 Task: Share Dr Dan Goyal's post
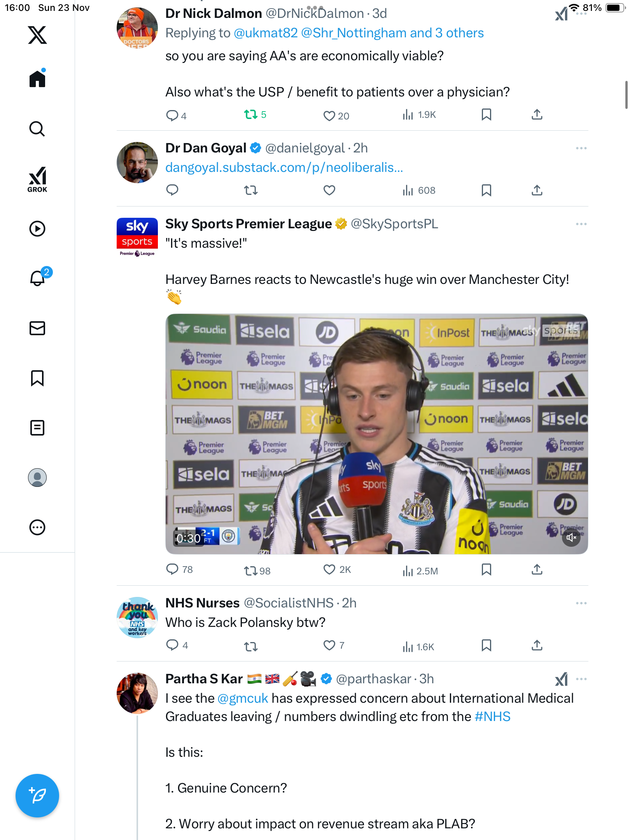(x=537, y=190)
